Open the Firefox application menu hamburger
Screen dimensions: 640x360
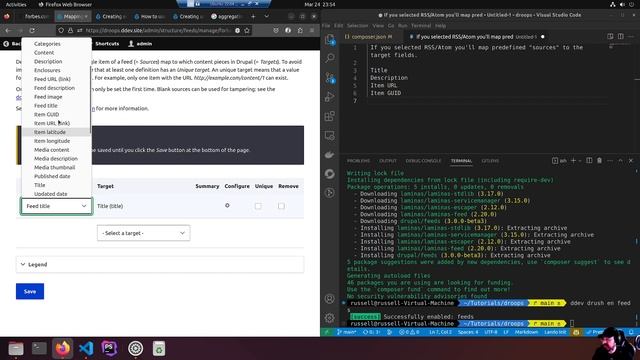pos(312,30)
